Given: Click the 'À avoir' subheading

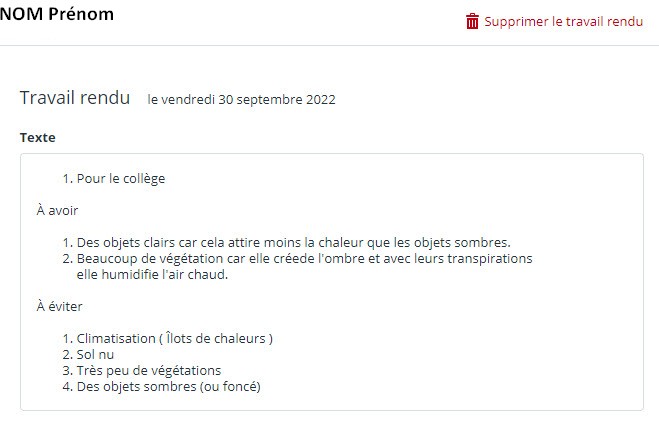Looking at the screenshot, I should pyautogui.click(x=57, y=210).
